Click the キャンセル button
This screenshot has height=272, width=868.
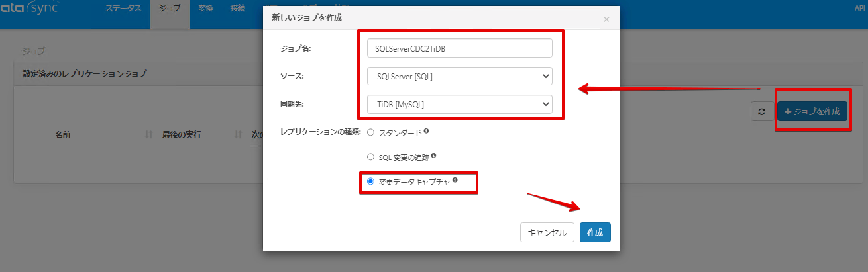(x=547, y=232)
